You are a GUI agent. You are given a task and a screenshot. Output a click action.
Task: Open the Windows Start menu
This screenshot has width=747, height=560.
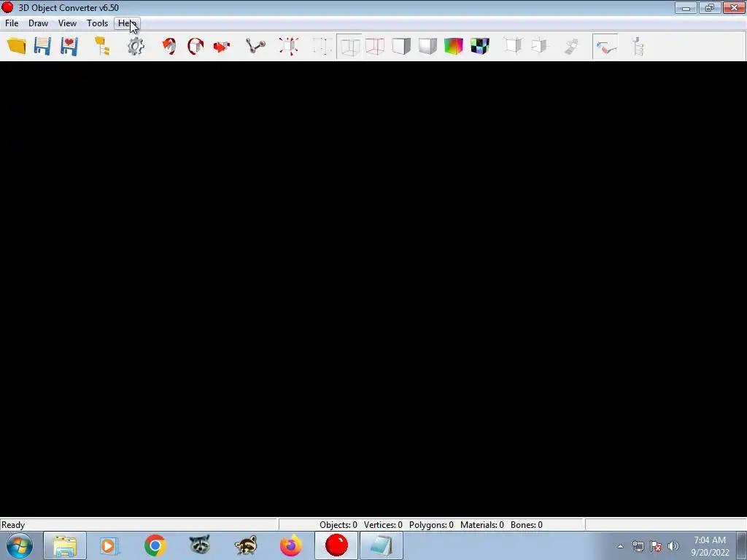pos(20,545)
